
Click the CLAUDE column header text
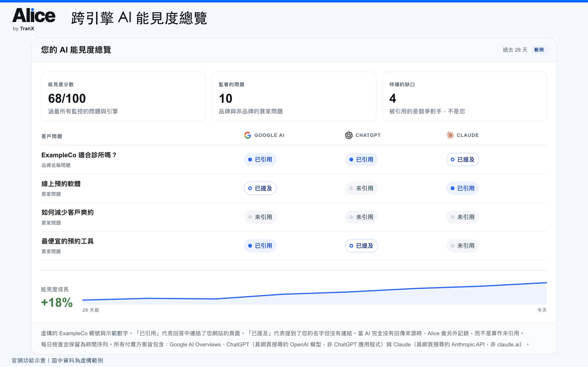[x=468, y=135]
